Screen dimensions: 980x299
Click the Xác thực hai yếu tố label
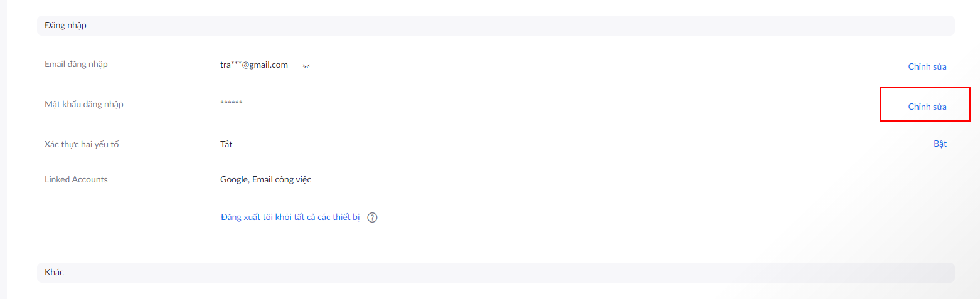click(x=82, y=144)
